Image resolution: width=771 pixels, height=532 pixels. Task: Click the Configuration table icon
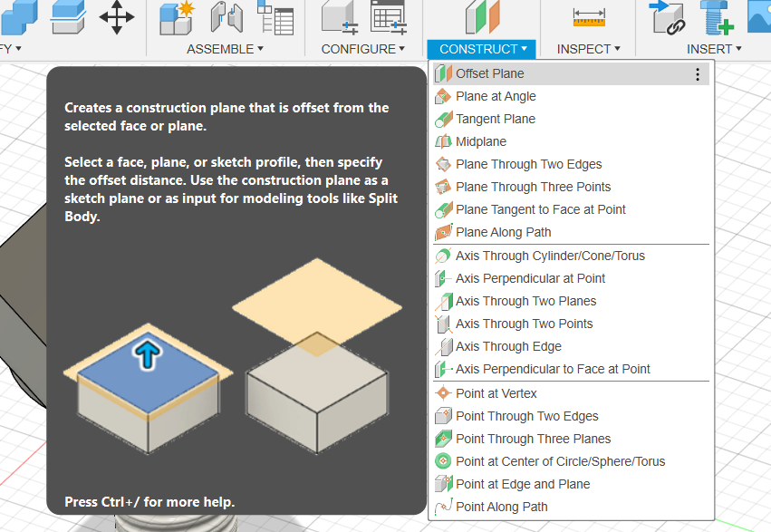pyautogui.click(x=389, y=18)
